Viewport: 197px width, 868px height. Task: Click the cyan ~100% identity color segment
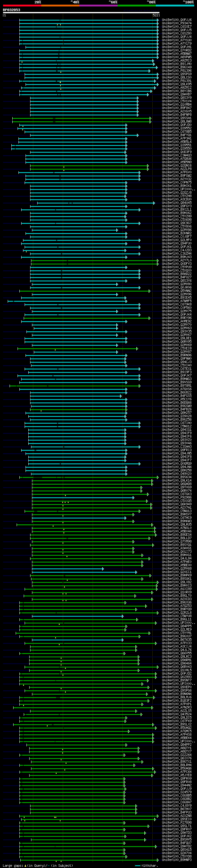coord(175,6)
